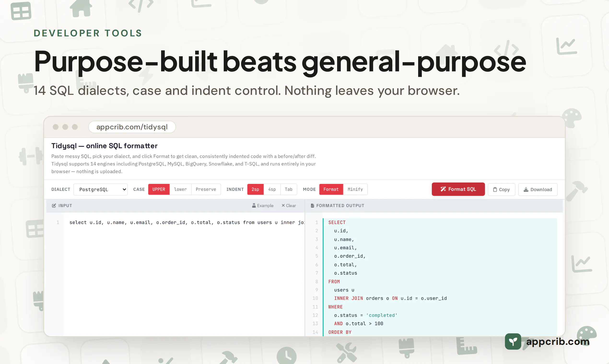
Task: Click the X icon beside Clear
Action: [x=283, y=205]
